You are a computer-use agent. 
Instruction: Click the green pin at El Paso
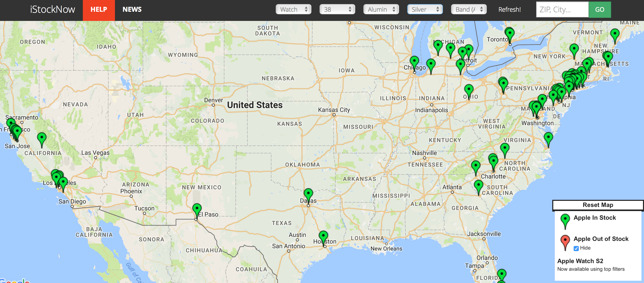197,208
